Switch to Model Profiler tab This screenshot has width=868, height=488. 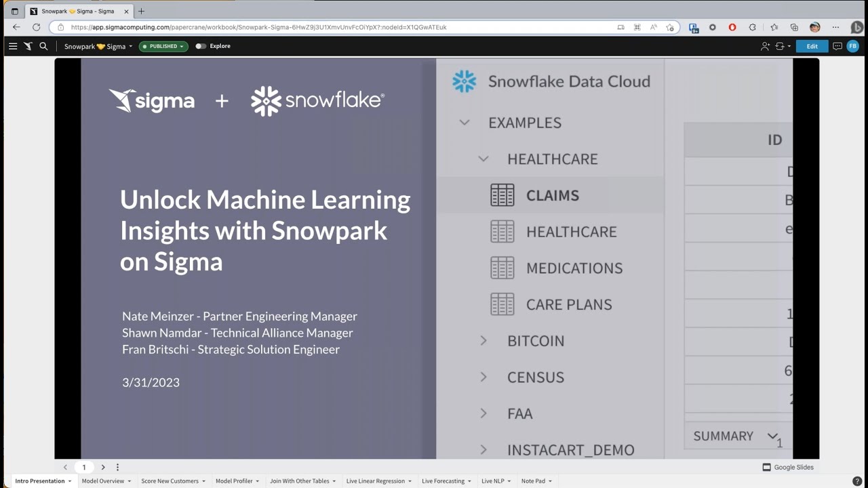click(234, 481)
